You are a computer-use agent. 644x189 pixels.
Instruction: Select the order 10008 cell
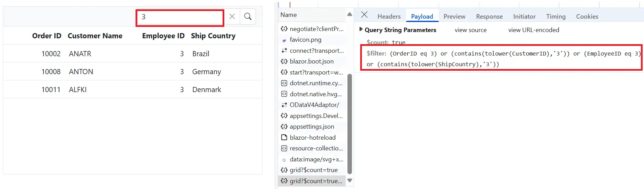click(51, 72)
